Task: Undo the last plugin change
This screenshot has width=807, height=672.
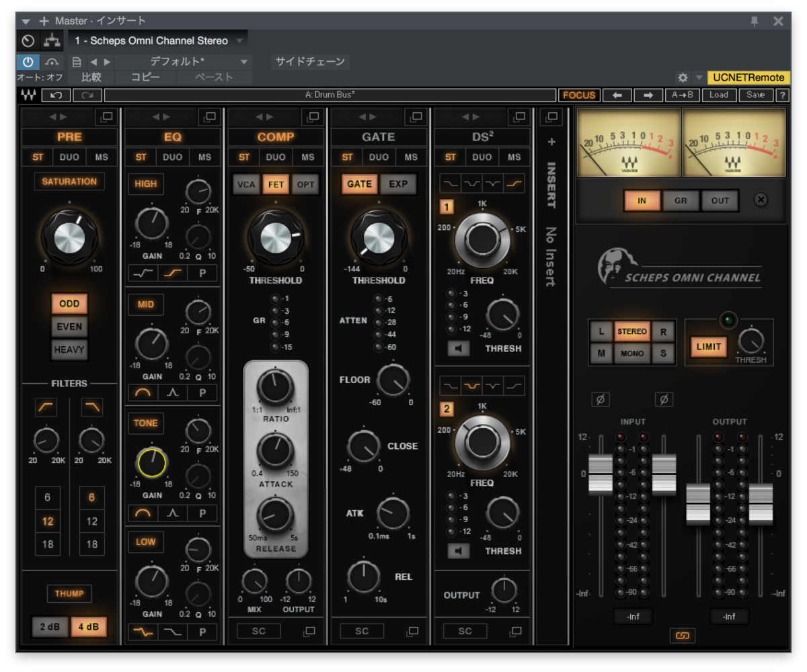Action: pos(56,95)
